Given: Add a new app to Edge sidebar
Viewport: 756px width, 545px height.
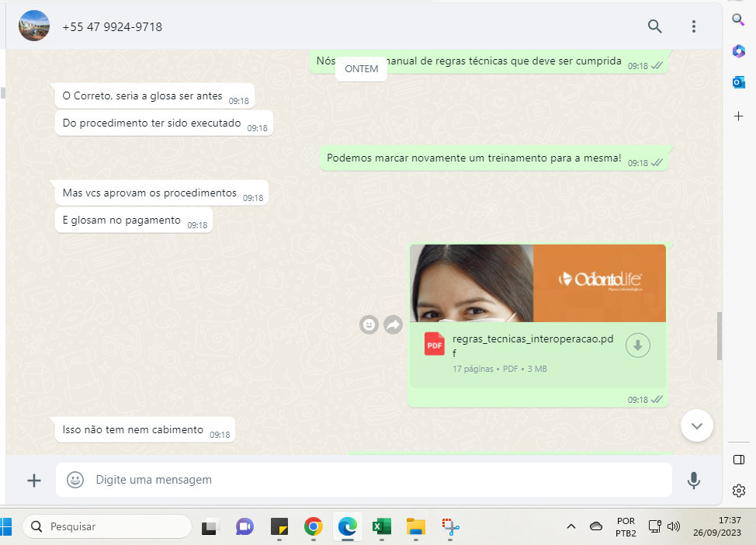Looking at the screenshot, I should click(x=738, y=116).
